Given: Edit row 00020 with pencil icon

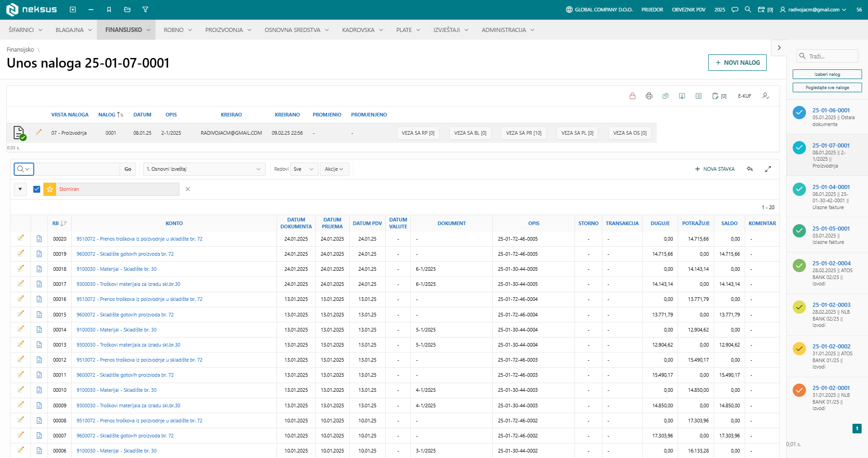Looking at the screenshot, I should coord(21,238).
